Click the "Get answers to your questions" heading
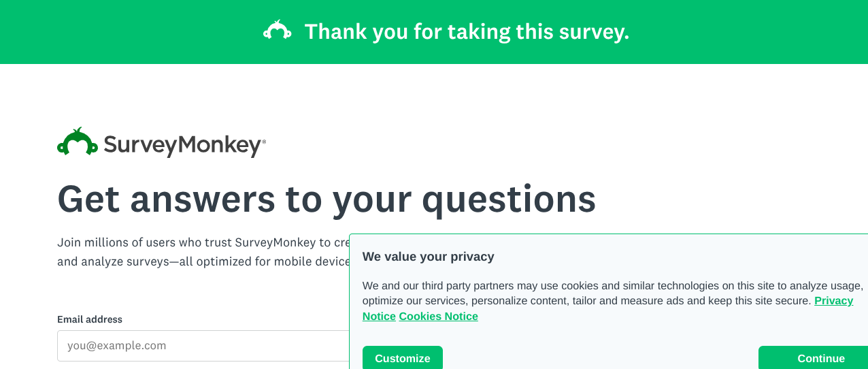 coord(327,199)
